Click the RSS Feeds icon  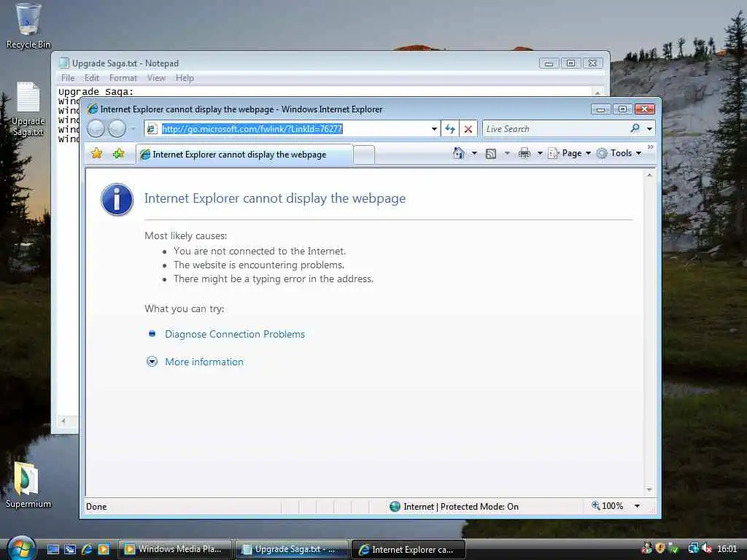tap(491, 153)
